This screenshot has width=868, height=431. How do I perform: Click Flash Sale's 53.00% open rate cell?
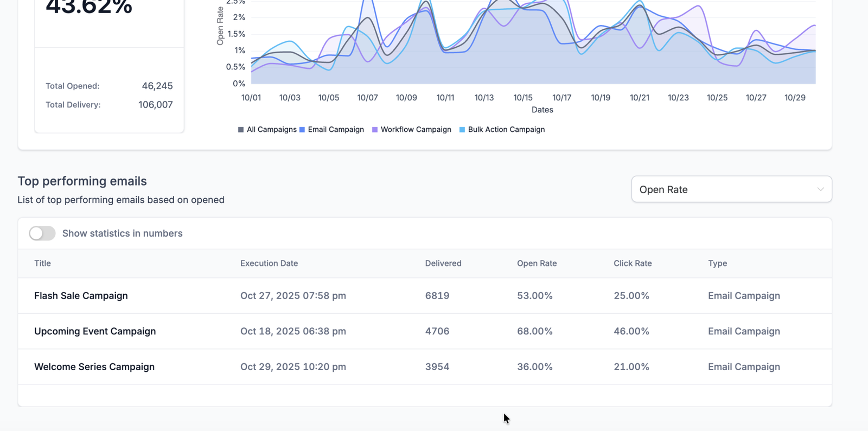[x=534, y=296]
